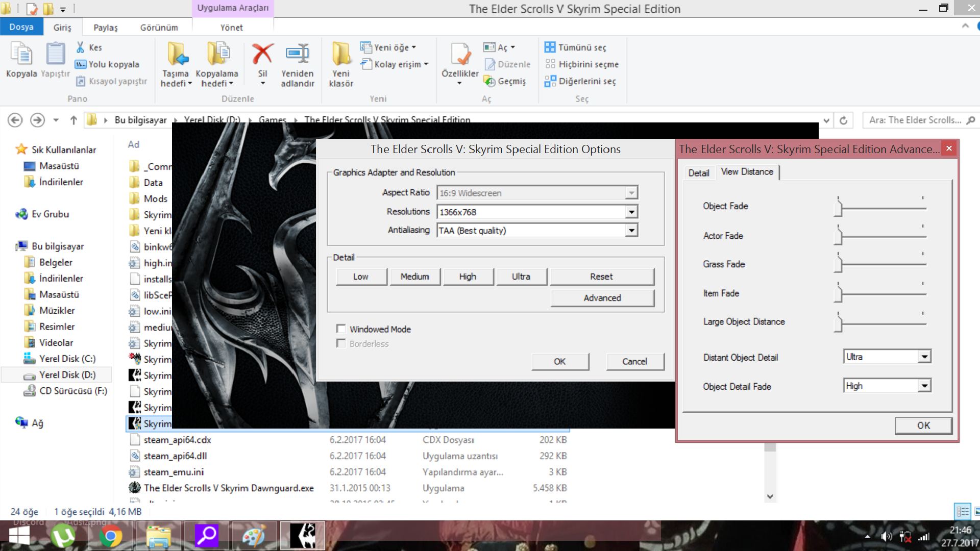Click the Reset button in Options

click(x=602, y=277)
